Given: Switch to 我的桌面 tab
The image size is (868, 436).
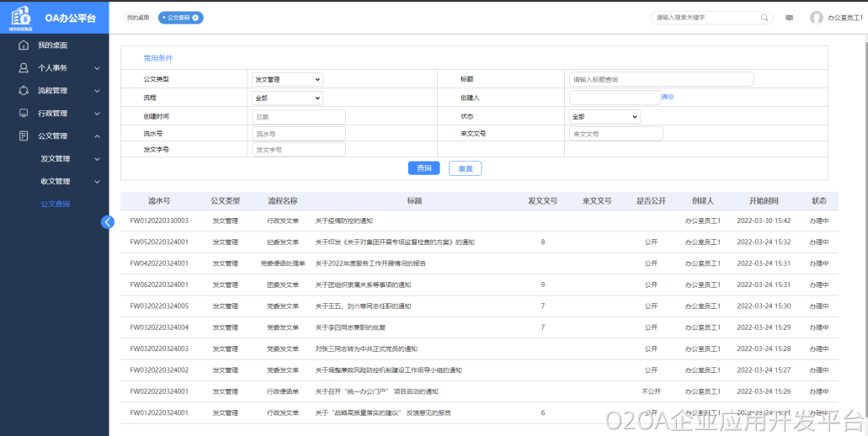Looking at the screenshot, I should (138, 17).
